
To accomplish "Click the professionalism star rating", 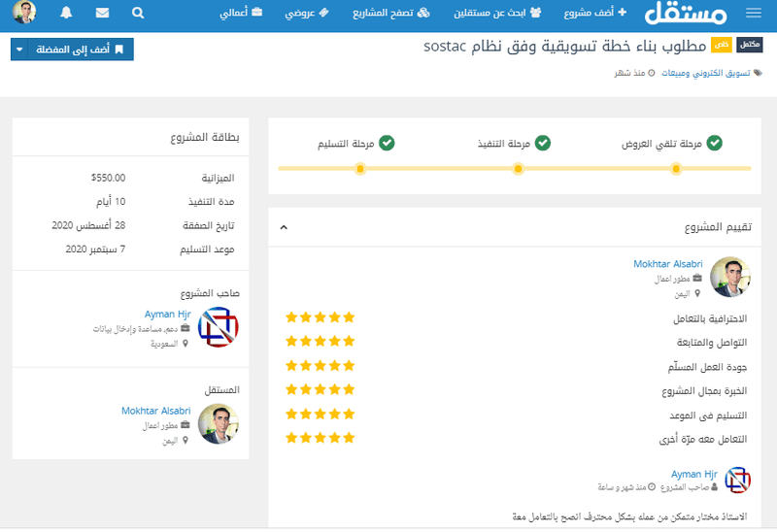I will (321, 317).
